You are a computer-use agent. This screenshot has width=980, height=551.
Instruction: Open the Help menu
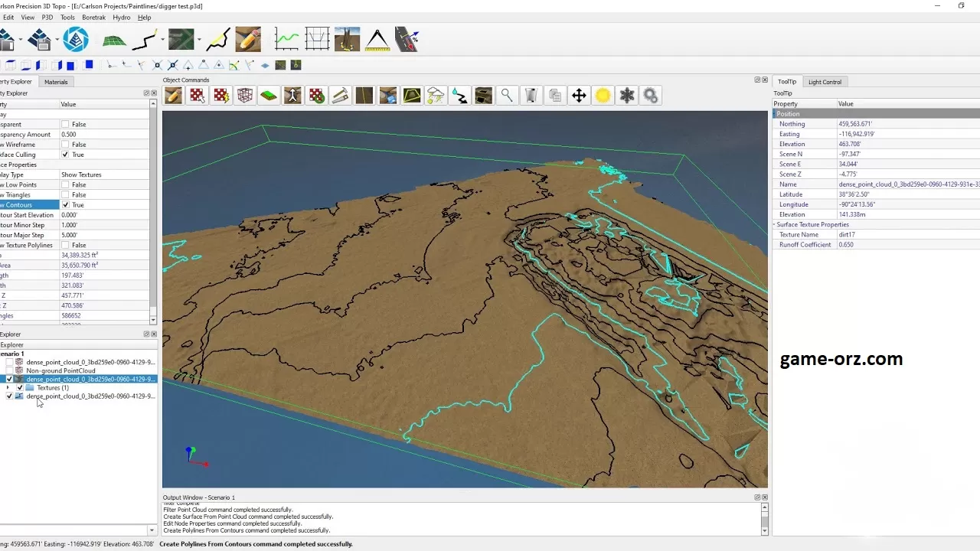pos(144,17)
